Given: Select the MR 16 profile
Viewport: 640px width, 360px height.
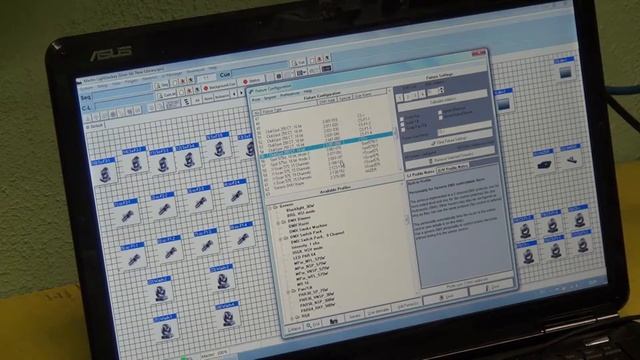Looking at the screenshot, I should click(302, 283).
